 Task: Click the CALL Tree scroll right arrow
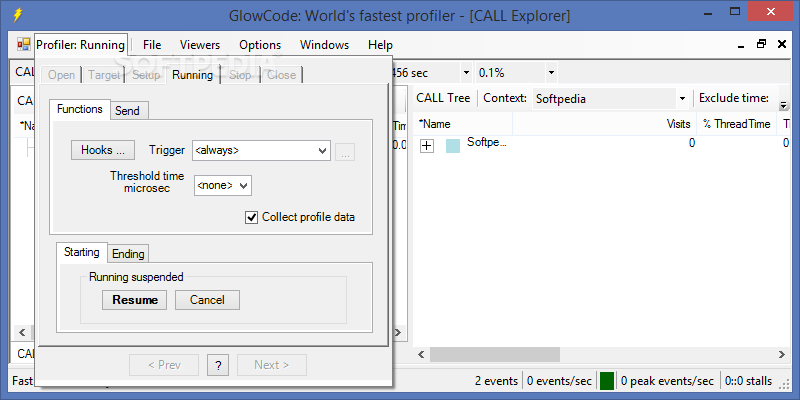coord(782,354)
